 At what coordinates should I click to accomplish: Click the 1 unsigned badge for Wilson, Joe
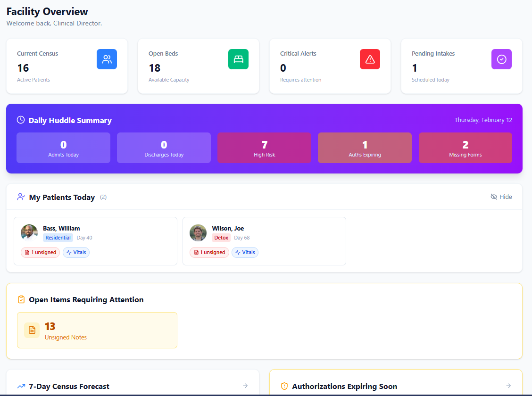tap(209, 252)
